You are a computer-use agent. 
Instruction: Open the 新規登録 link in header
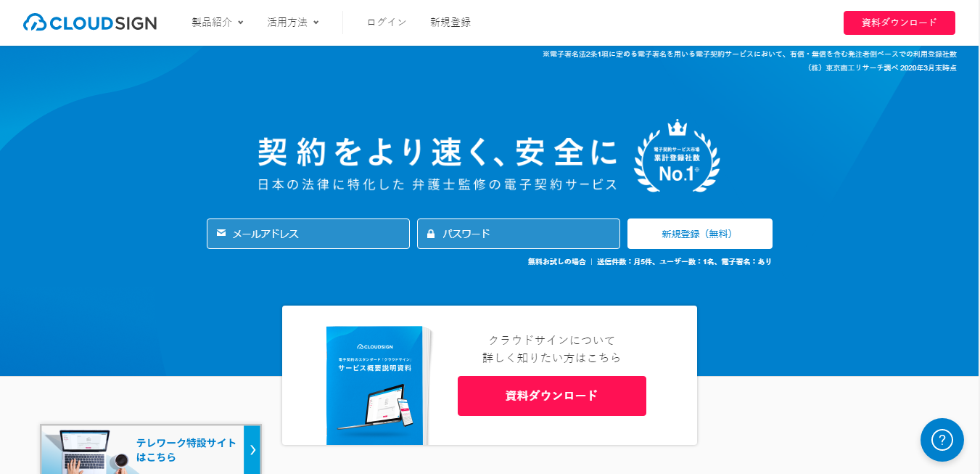tap(450, 23)
